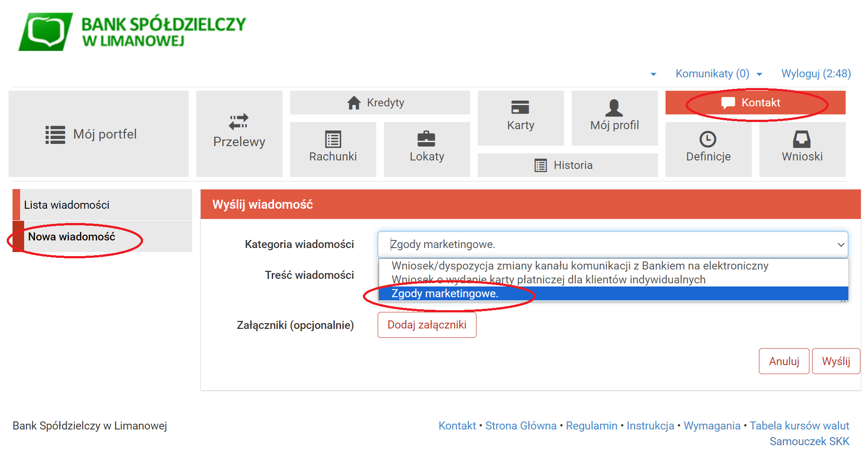Open Rachunki accounts icon
The width and height of the screenshot is (868, 463).
point(333,139)
